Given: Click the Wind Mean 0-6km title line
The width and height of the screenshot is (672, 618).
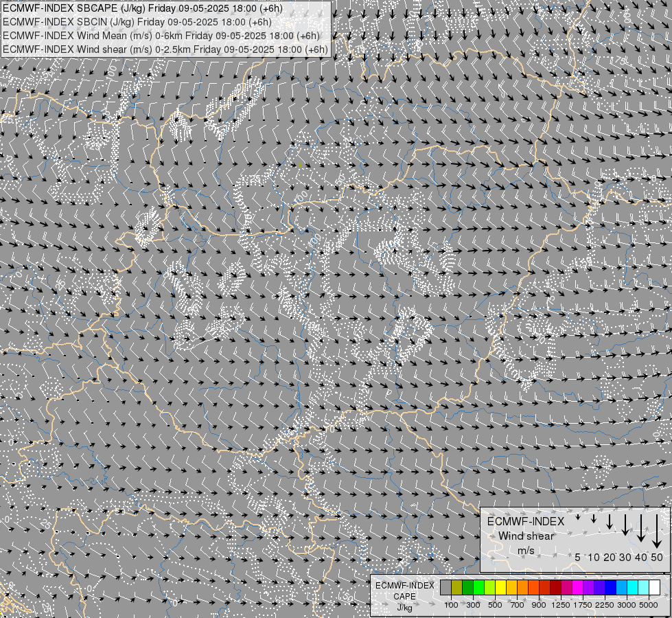Looking at the screenshot, I should point(161,36).
